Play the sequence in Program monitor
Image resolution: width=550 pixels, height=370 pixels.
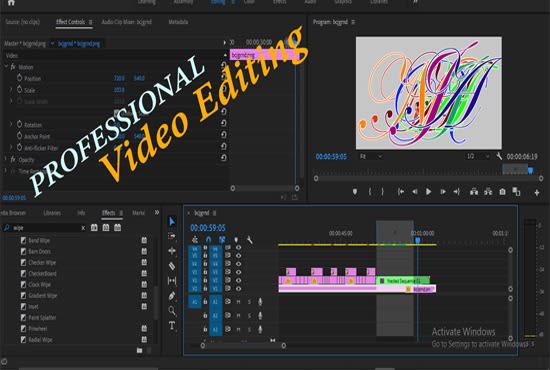pos(428,192)
